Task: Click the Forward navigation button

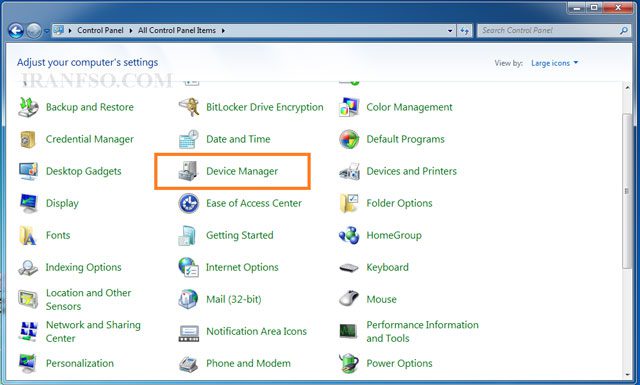Action: click(x=34, y=30)
